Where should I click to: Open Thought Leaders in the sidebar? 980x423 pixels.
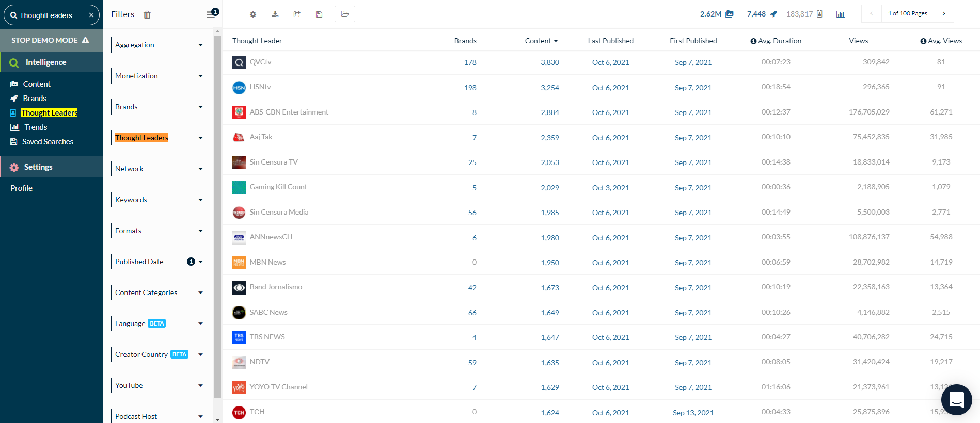pos(50,113)
